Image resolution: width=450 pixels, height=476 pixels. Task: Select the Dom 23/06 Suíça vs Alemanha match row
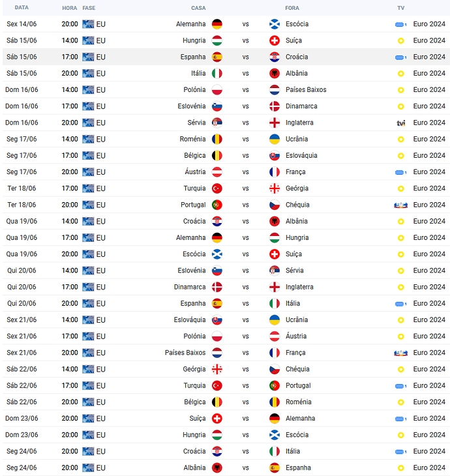[226, 419]
